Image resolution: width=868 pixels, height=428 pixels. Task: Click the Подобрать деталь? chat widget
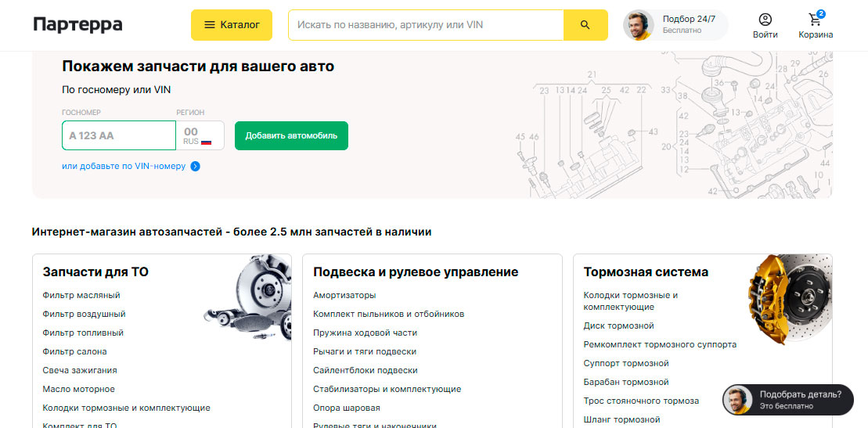pos(787,400)
